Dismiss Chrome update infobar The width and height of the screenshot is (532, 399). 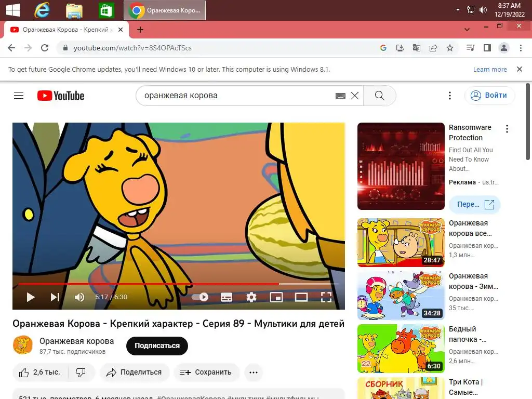pos(519,69)
